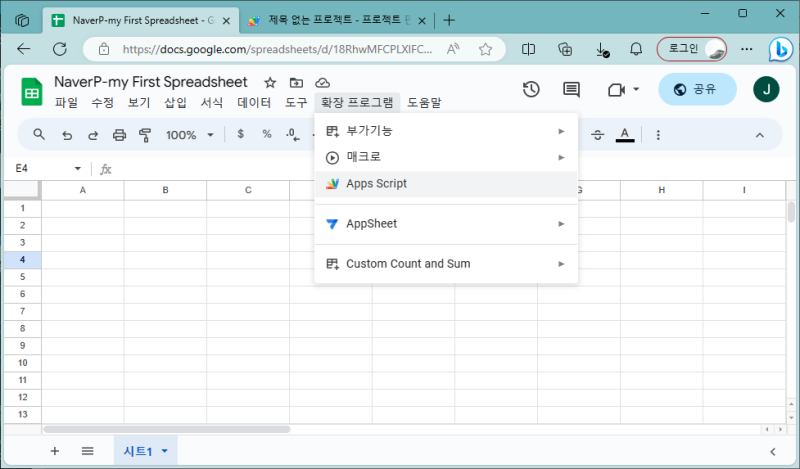Open the 도구 menu

(296, 103)
